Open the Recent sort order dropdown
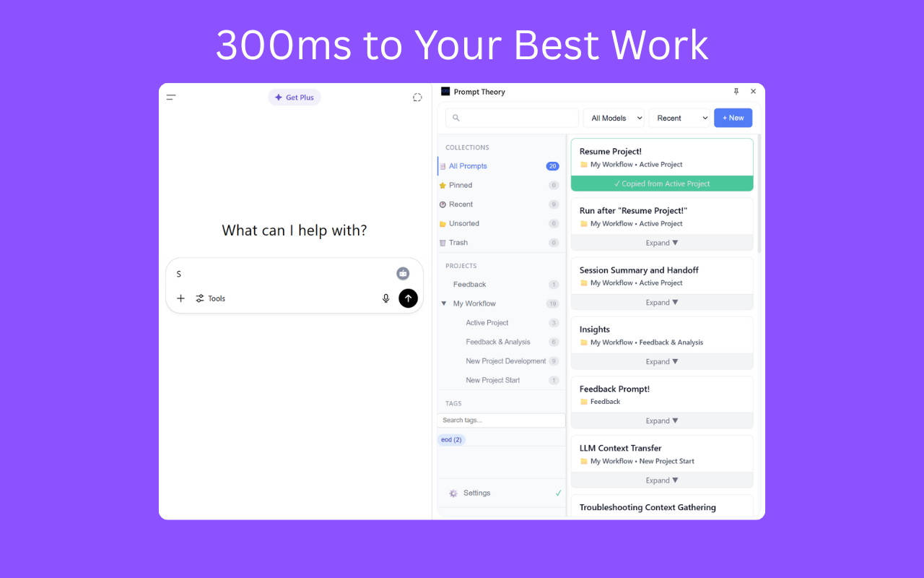Viewport: 924px width, 578px height. click(x=679, y=117)
